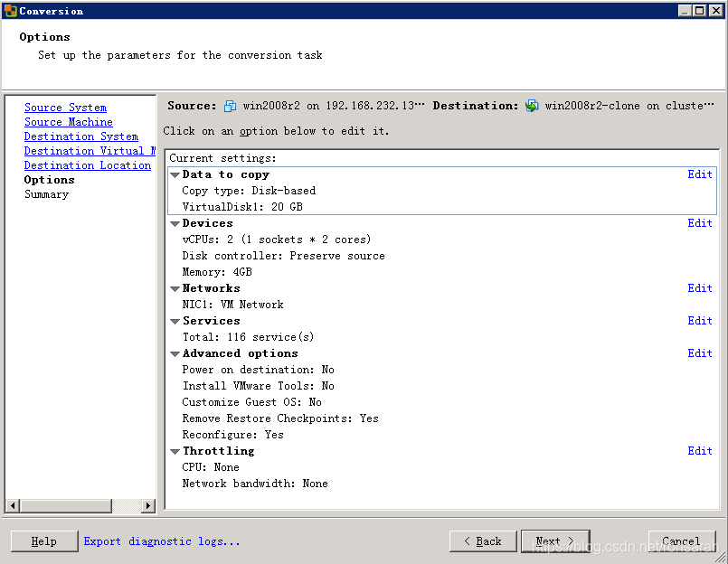This screenshot has height=564, width=728.
Task: Open Export diagnostic logs link
Action: 162,541
